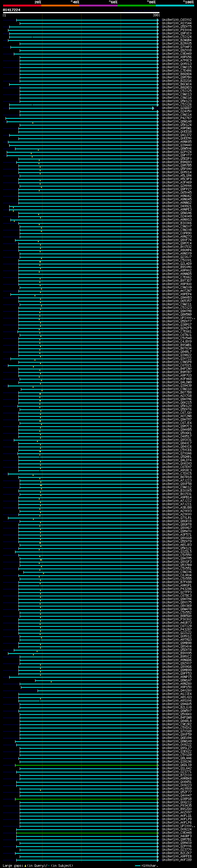
Task: Open hit UniRef100_Q9FUC0
Action: tap(176, 33)
